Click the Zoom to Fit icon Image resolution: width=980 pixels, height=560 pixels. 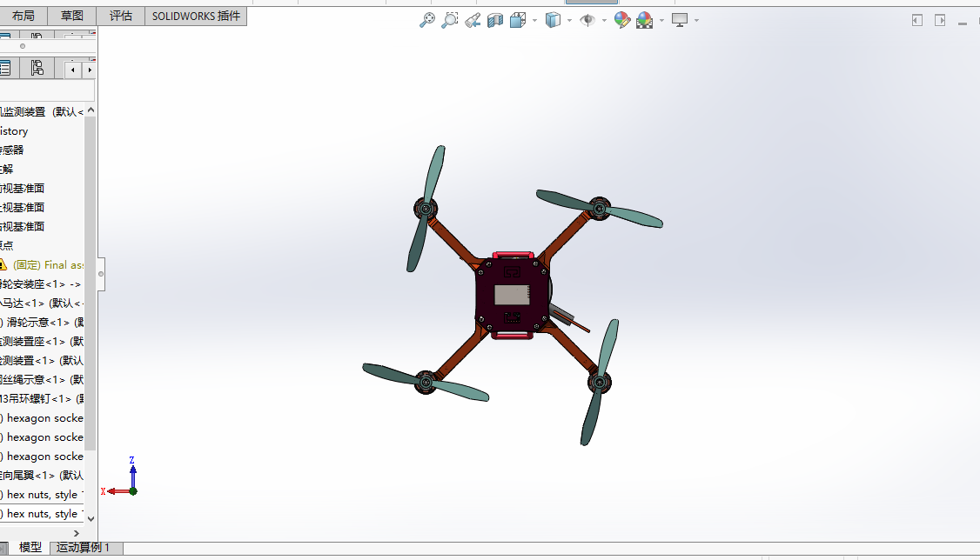pos(426,20)
